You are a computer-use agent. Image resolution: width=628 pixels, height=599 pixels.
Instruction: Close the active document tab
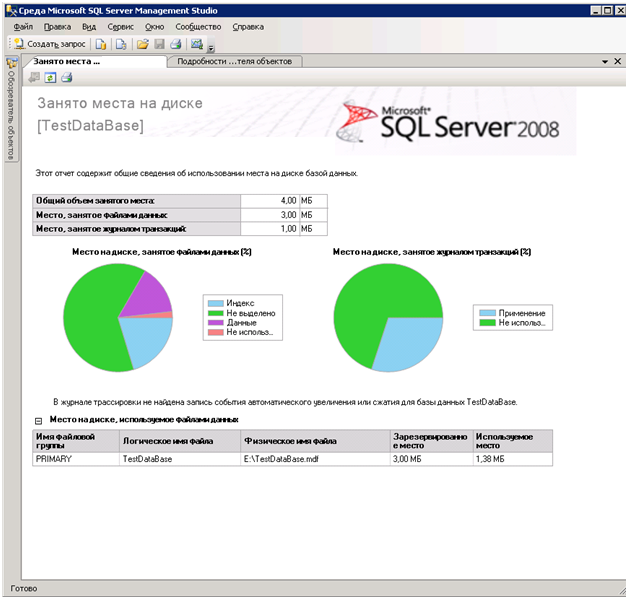(x=618, y=61)
